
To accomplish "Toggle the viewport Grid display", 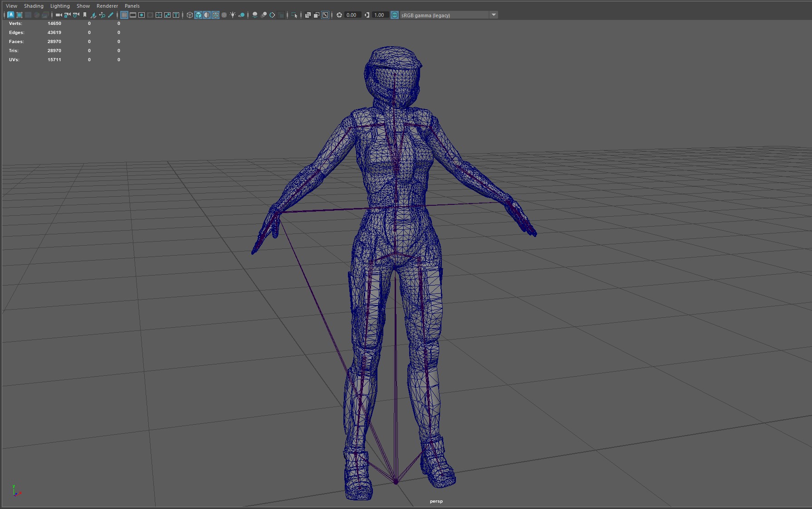I will coord(124,15).
